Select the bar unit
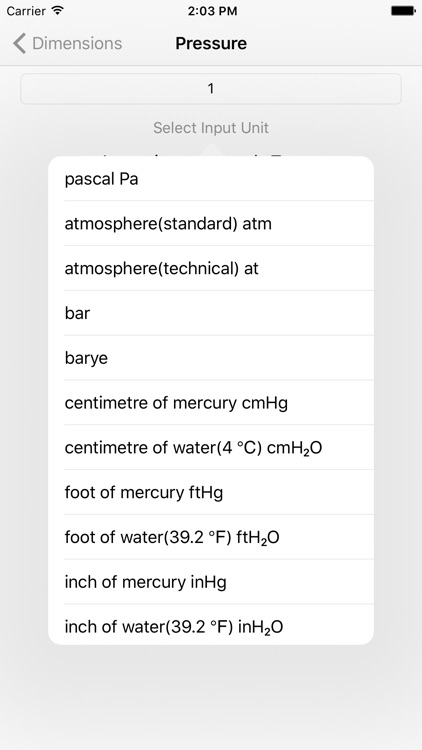The width and height of the screenshot is (422, 750). pos(211,313)
